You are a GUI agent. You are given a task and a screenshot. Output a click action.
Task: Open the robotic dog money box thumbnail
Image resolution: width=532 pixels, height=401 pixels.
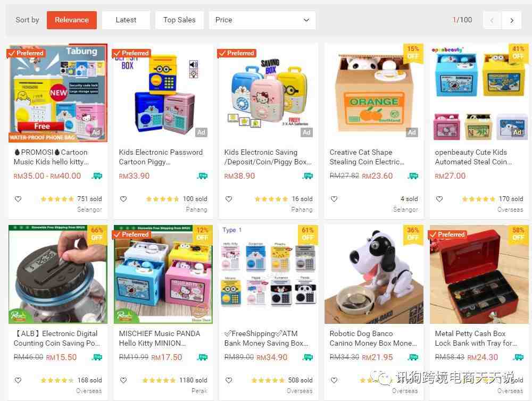tap(374, 274)
